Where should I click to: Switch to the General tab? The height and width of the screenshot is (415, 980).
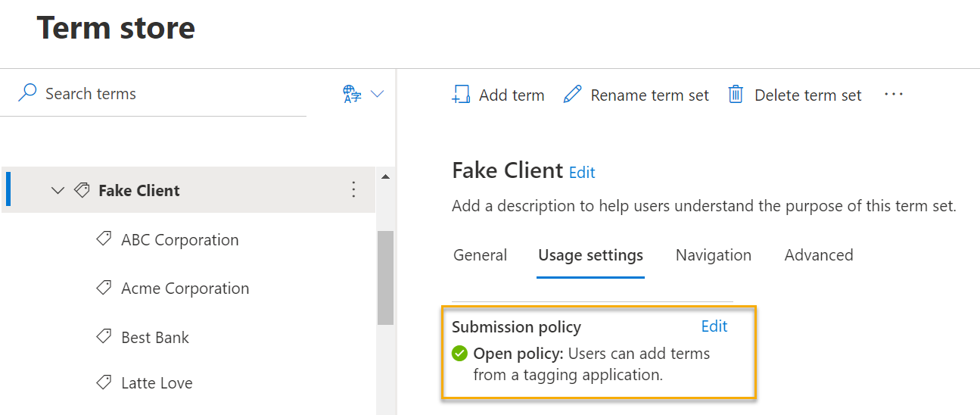pos(480,255)
